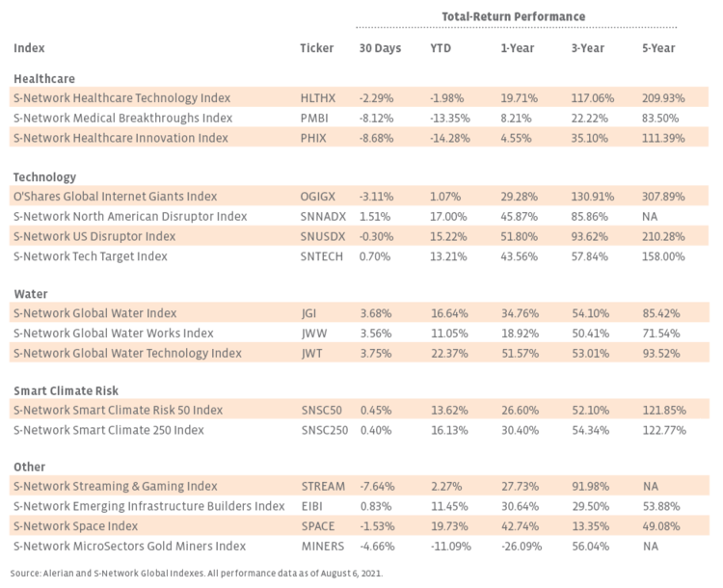Click the Smart Climate Risk section heading

[x=67, y=390]
